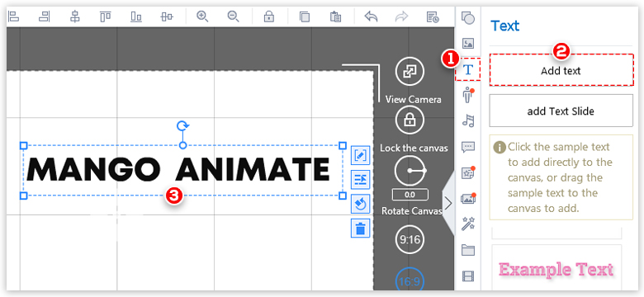
Task: Open the history list icon in toolbar
Action: click(x=433, y=16)
